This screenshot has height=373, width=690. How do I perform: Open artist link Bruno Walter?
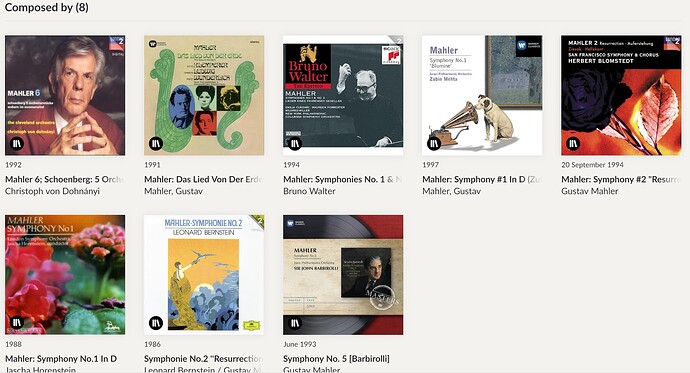(x=309, y=191)
